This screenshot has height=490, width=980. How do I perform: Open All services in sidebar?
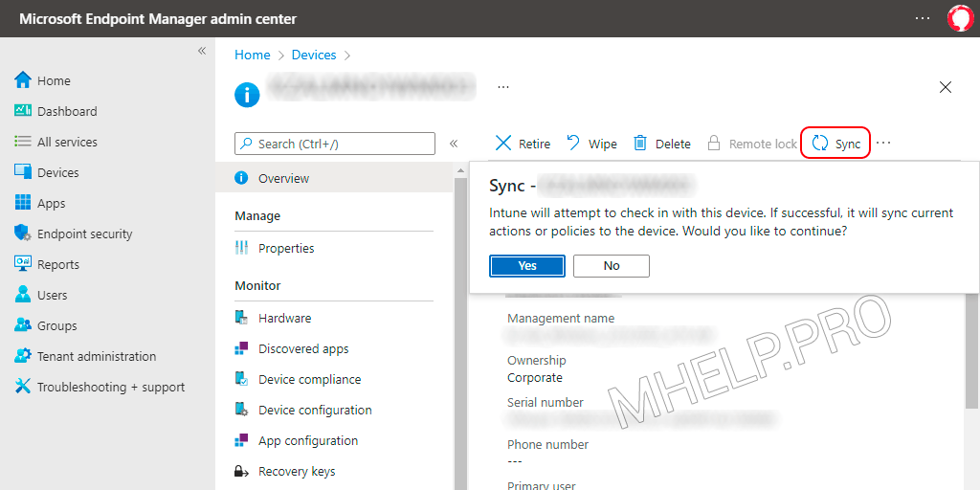click(x=56, y=142)
